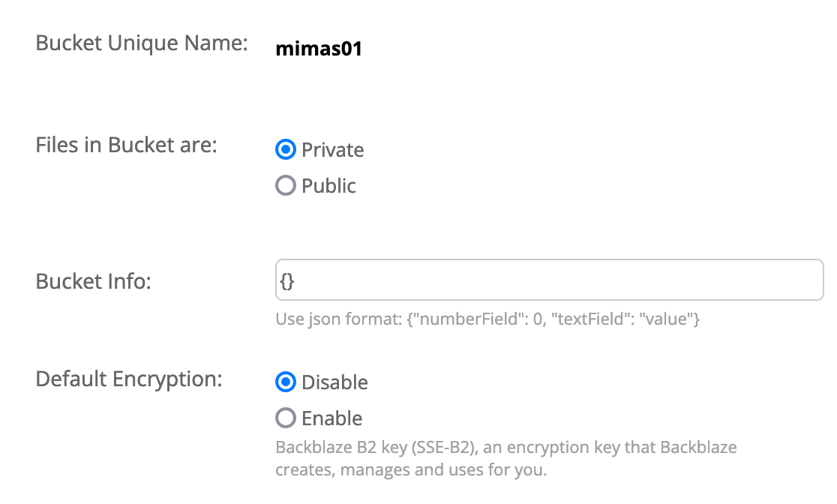Click the Backblaze B2 key description text
This screenshot has width=837, height=504.
(505, 458)
